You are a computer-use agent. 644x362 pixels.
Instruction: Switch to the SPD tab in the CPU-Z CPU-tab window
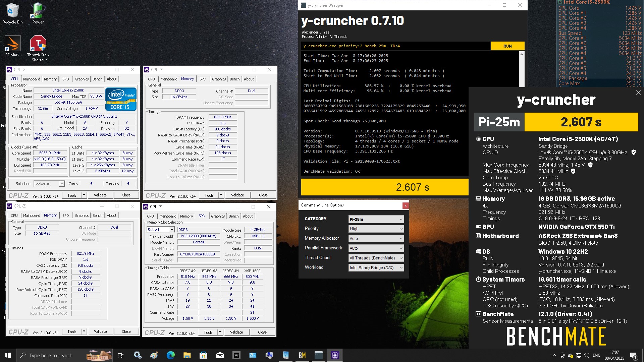click(x=66, y=79)
